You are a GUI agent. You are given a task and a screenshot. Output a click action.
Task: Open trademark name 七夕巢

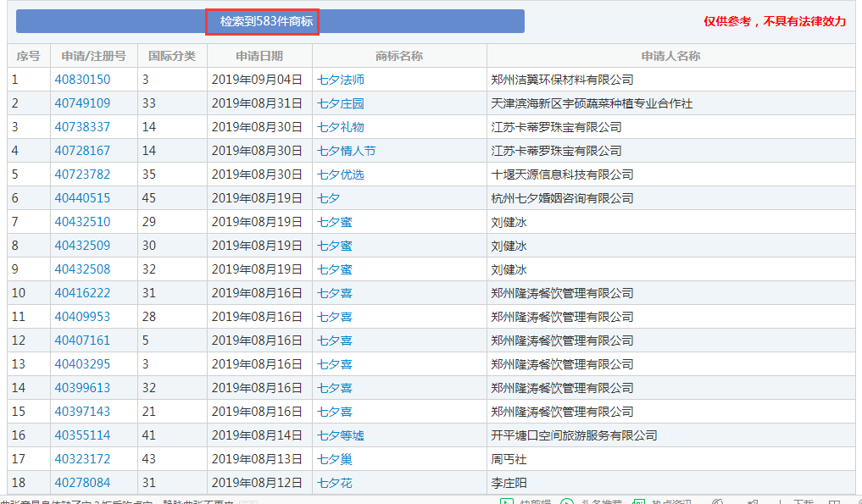pyautogui.click(x=335, y=459)
